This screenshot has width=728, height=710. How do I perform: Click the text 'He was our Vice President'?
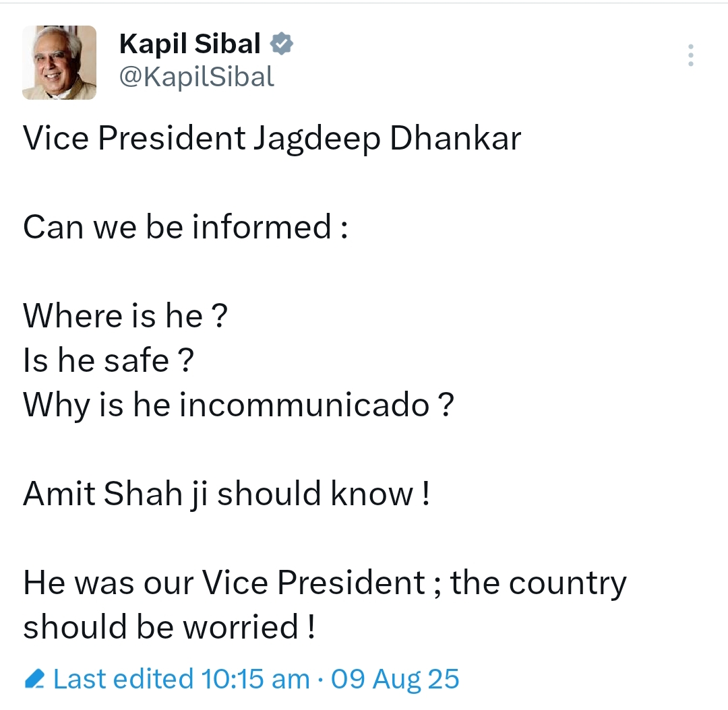click(x=224, y=583)
